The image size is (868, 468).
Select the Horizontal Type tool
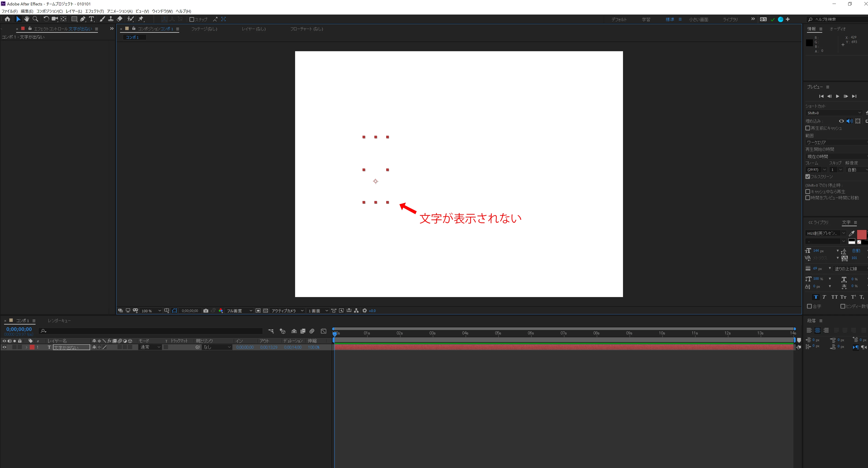point(91,19)
